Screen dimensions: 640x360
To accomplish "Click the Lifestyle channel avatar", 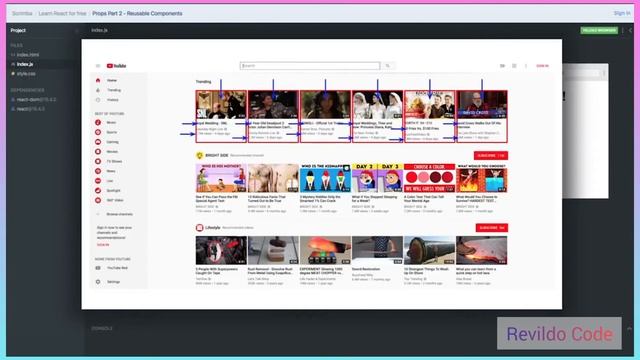I will pos(200,228).
